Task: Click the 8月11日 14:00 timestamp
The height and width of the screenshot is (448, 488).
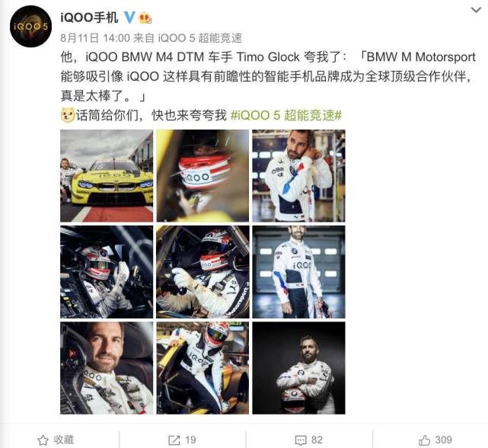Action: tap(95, 38)
